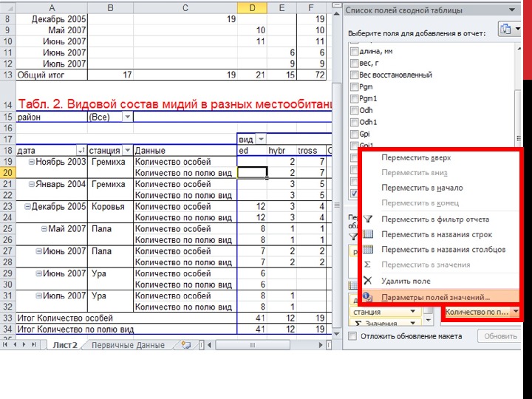Viewport: 532px width, 399px height.
Task: Select row 13 header
Action: pyautogui.click(x=7, y=75)
